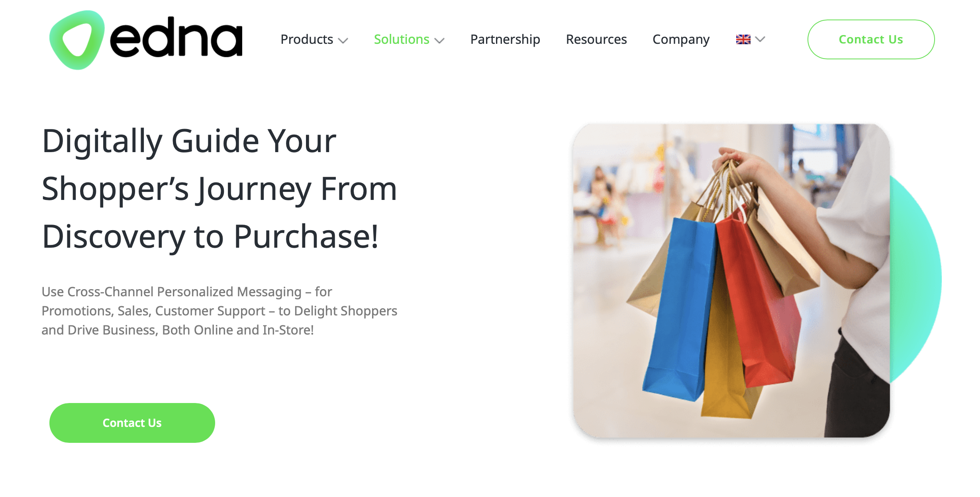Click the edna wordmark in header

(x=176, y=37)
